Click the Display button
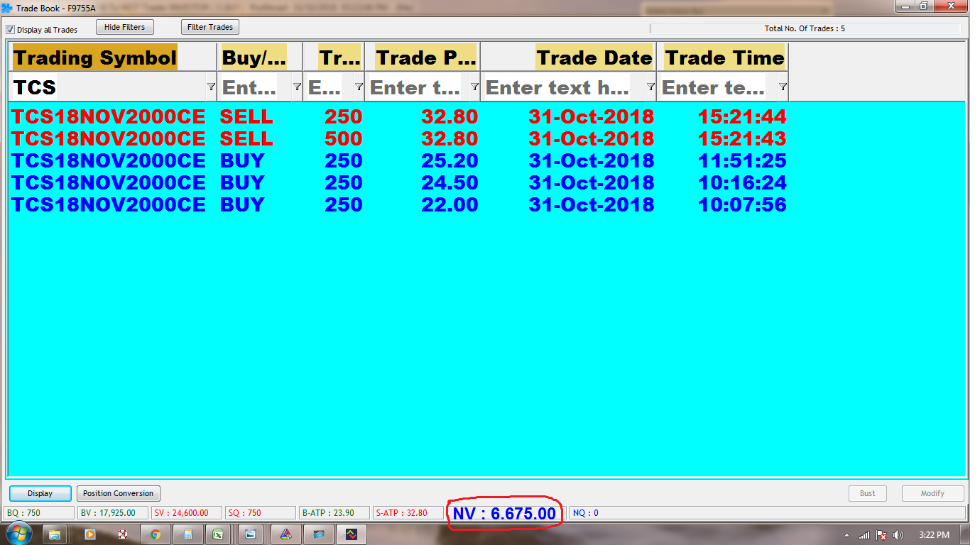The height and width of the screenshot is (545, 980). point(40,493)
